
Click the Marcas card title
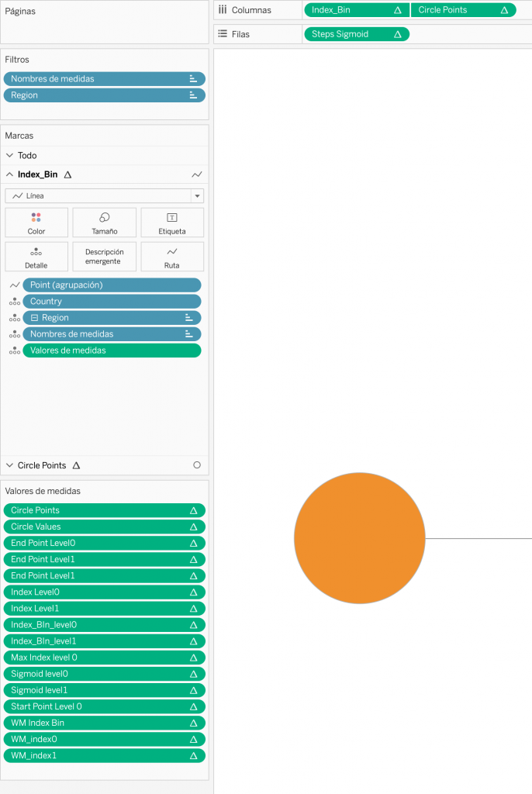click(19, 136)
